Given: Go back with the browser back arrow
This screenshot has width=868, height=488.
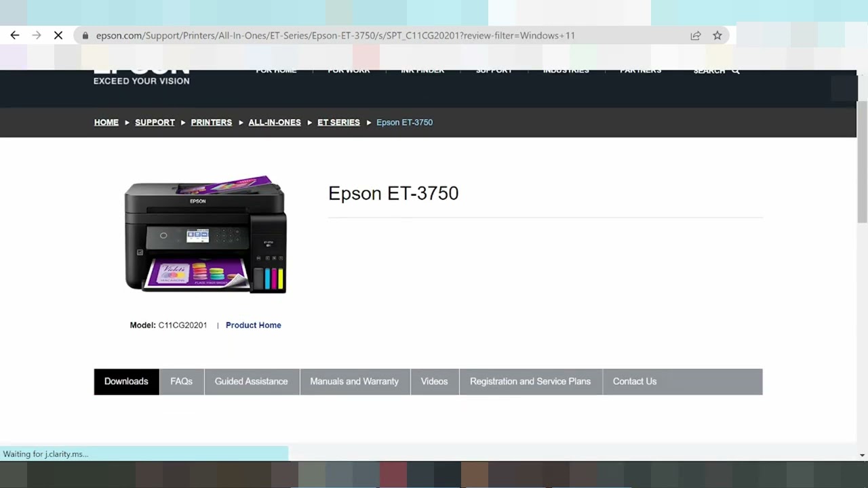Looking at the screenshot, I should pyautogui.click(x=15, y=35).
